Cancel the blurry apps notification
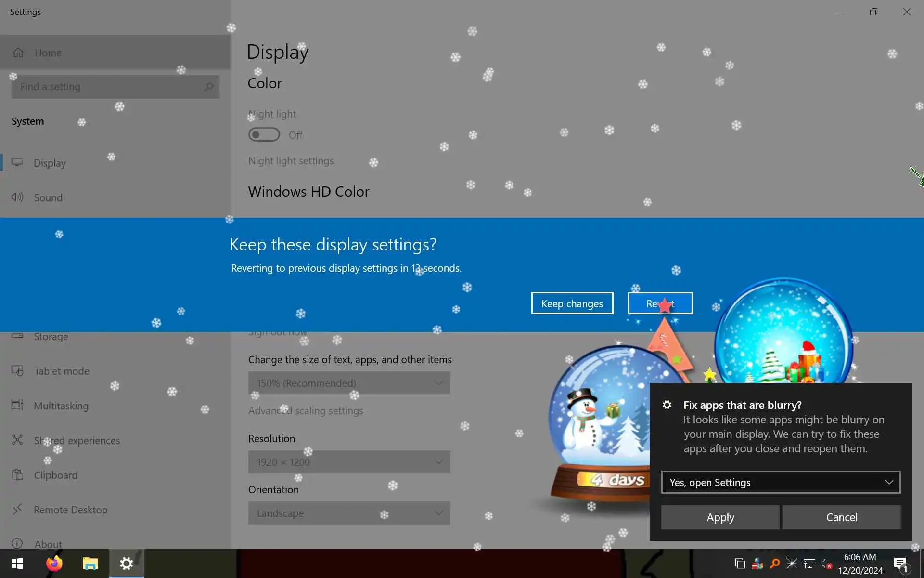924x578 pixels. coord(841,517)
